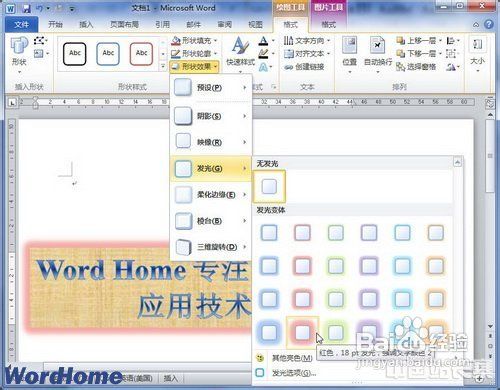Screen dimensions: 500x390
Task: Open the 形状填充 dropdown
Action: click(194, 41)
